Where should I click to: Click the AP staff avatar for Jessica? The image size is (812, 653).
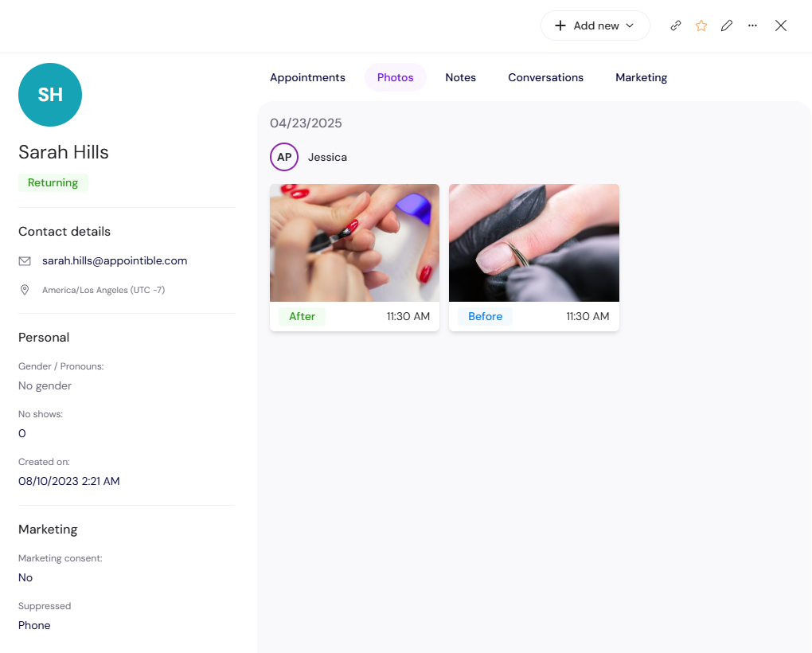[x=284, y=157]
